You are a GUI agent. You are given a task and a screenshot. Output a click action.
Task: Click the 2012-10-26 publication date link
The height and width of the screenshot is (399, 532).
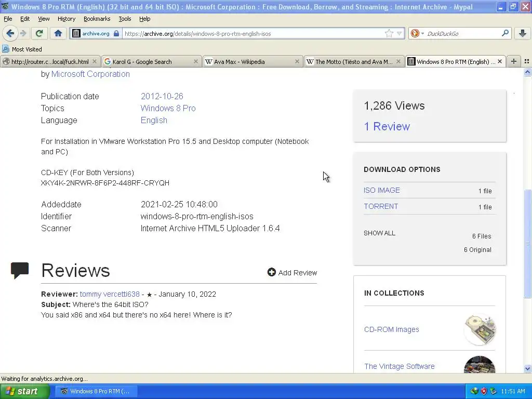point(162,96)
